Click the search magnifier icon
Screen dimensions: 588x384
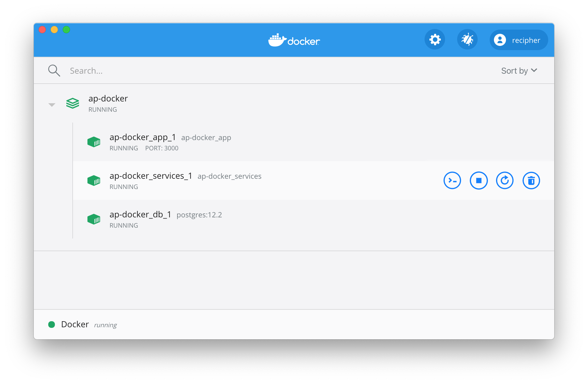pyautogui.click(x=54, y=71)
